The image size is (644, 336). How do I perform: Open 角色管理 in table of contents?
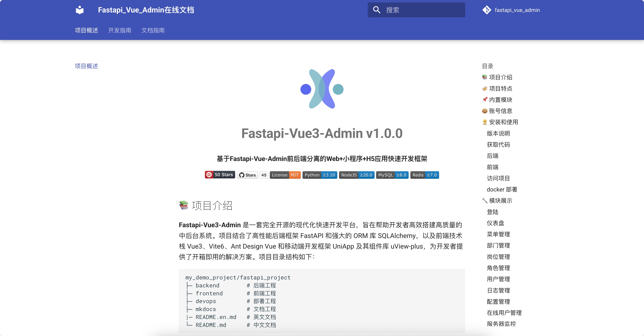[498, 268]
